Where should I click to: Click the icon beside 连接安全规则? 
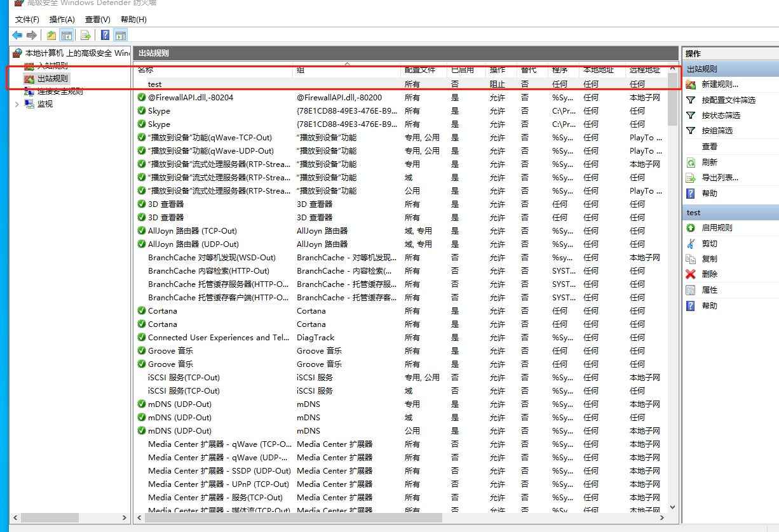tap(29, 91)
